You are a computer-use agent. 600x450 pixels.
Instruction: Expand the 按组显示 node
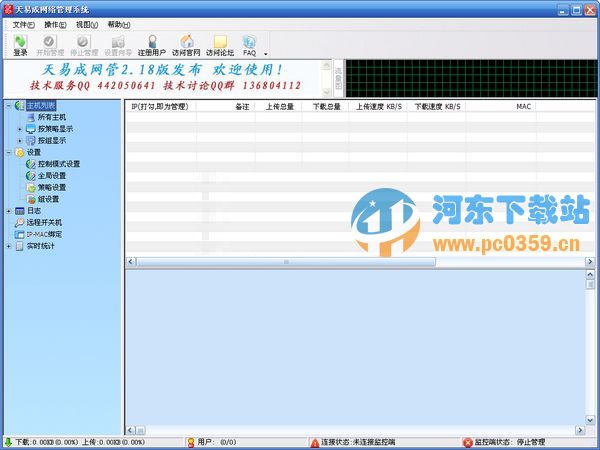[20, 141]
